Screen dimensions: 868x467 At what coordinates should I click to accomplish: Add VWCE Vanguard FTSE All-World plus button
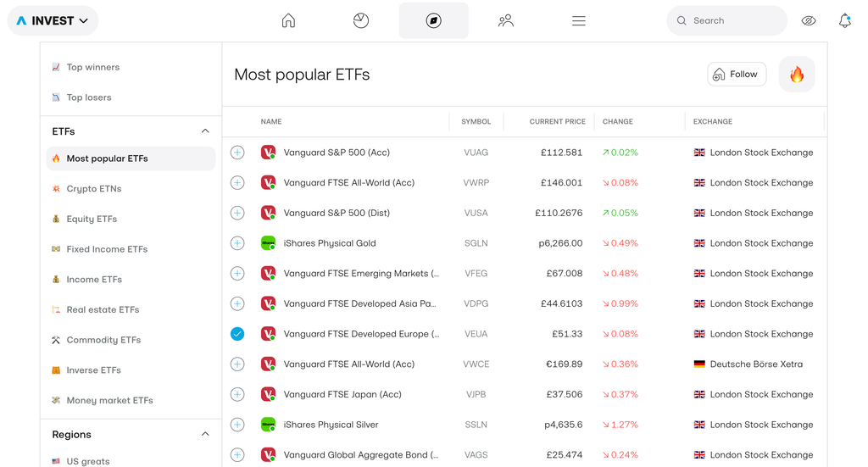(237, 364)
